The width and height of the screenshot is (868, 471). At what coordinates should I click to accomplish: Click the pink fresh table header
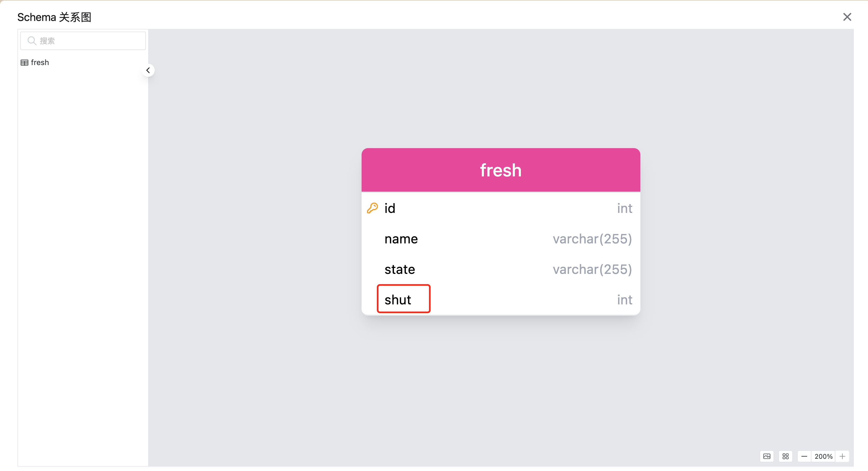click(x=501, y=170)
